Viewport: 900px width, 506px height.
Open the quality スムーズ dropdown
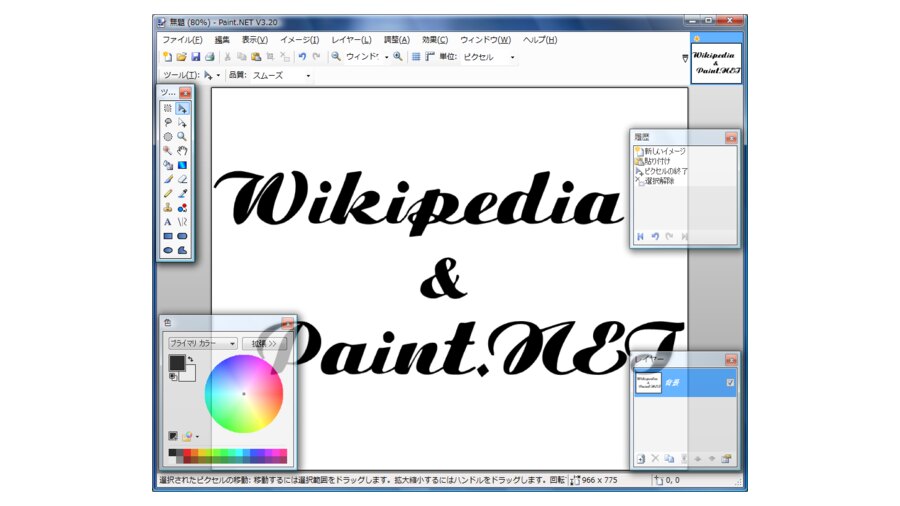point(281,76)
